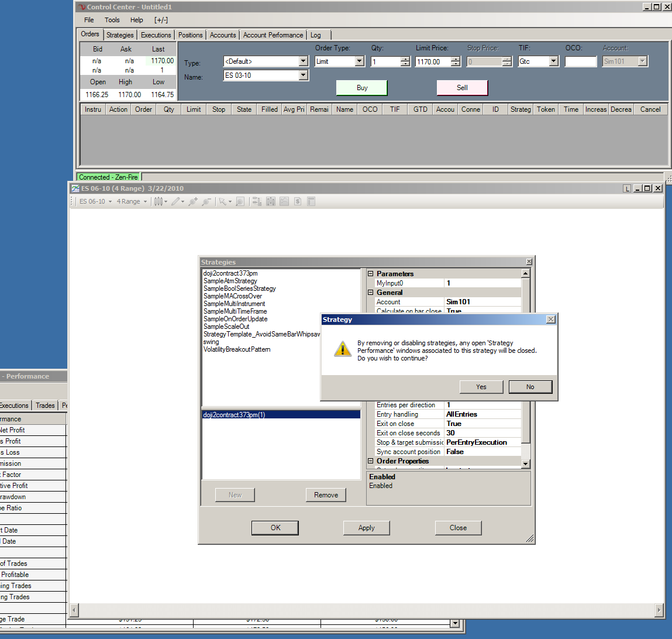The image size is (672, 639).
Task: Click Close in the Strategies window
Action: point(458,528)
